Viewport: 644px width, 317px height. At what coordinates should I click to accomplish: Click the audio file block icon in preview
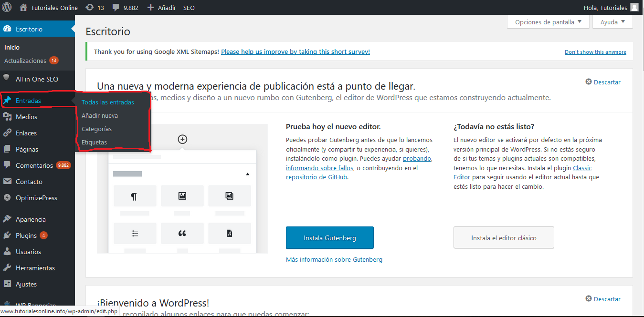(x=230, y=233)
